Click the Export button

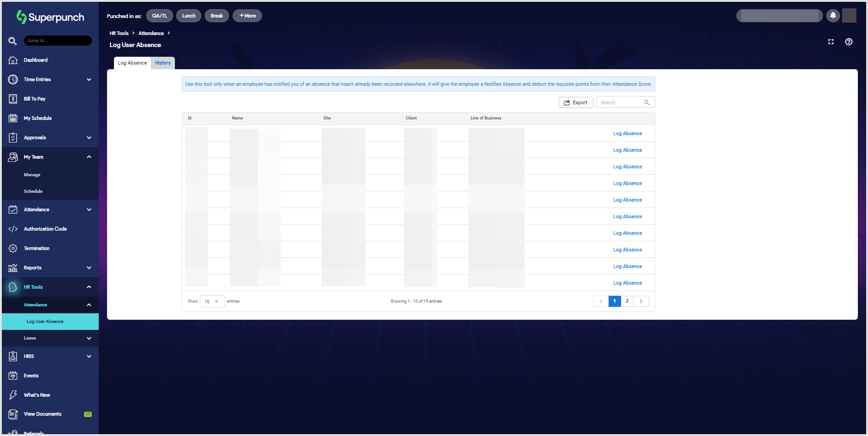pyautogui.click(x=575, y=102)
